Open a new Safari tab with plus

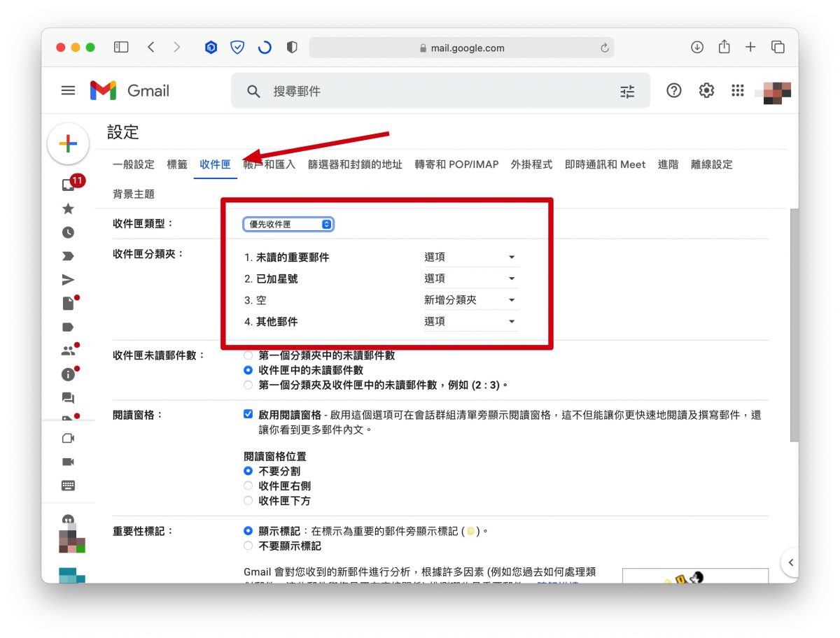pyautogui.click(x=750, y=47)
